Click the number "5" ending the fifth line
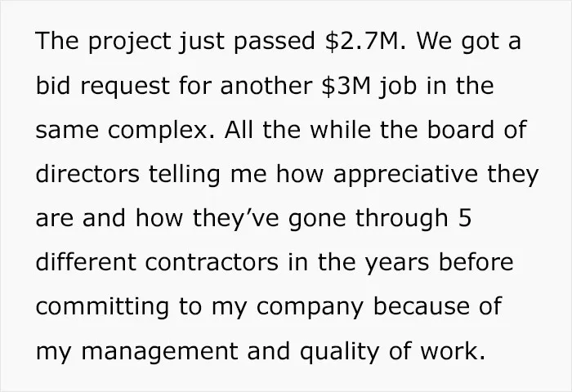The height and width of the screenshot is (392, 572). (465, 218)
